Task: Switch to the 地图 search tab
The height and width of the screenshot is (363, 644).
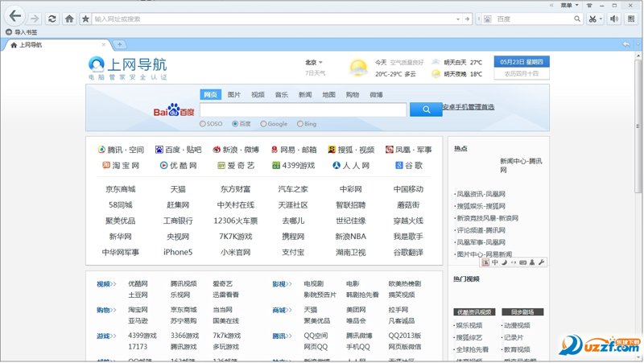Action: tap(328, 94)
